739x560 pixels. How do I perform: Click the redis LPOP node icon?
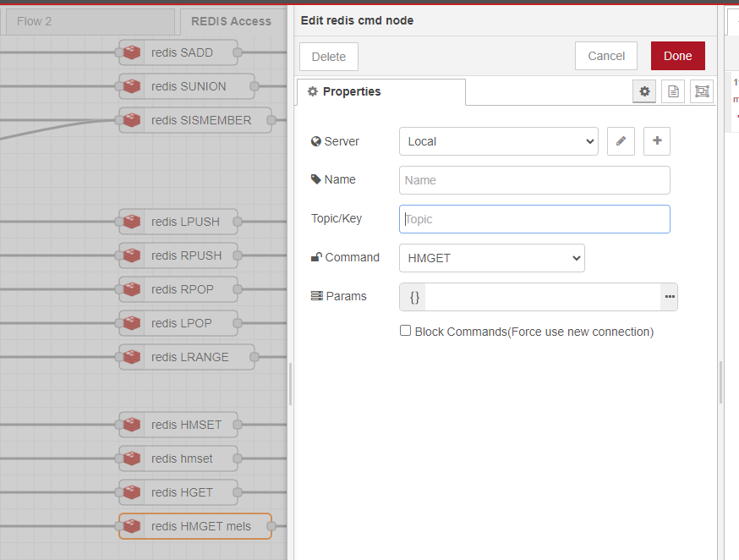[132, 323]
